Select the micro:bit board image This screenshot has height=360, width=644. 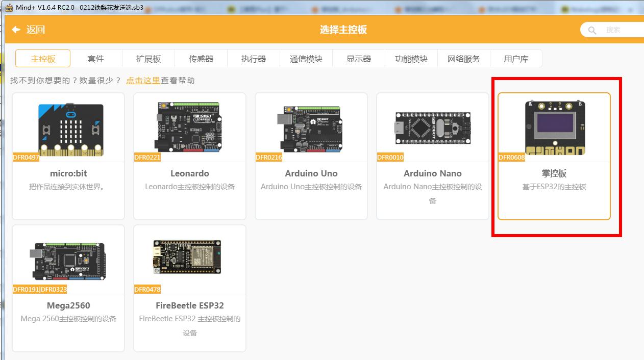(71, 130)
